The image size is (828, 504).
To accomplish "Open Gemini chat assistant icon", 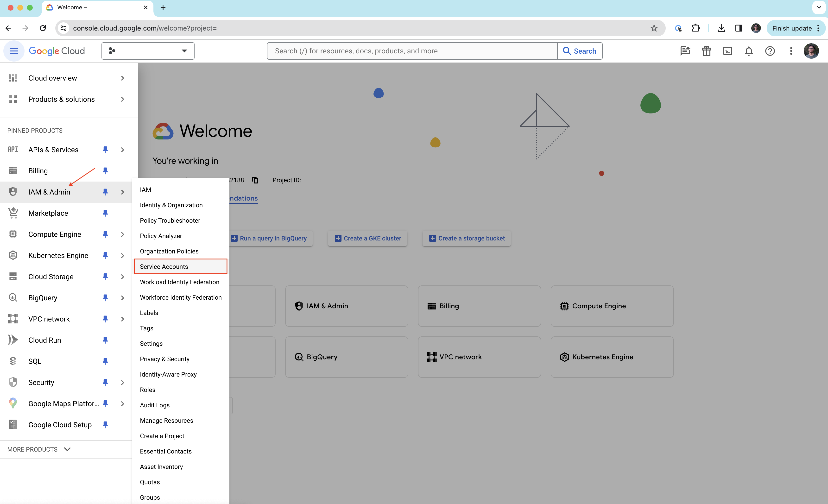I will click(x=685, y=51).
